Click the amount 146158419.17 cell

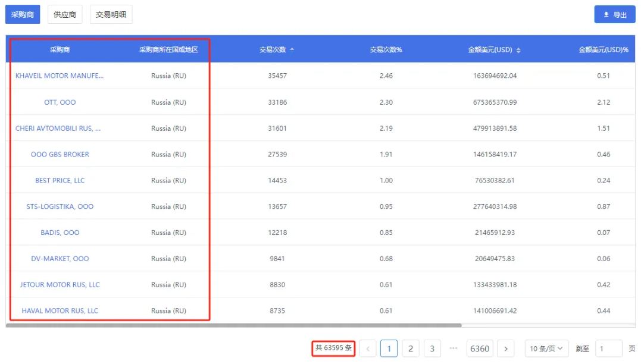tap(495, 155)
